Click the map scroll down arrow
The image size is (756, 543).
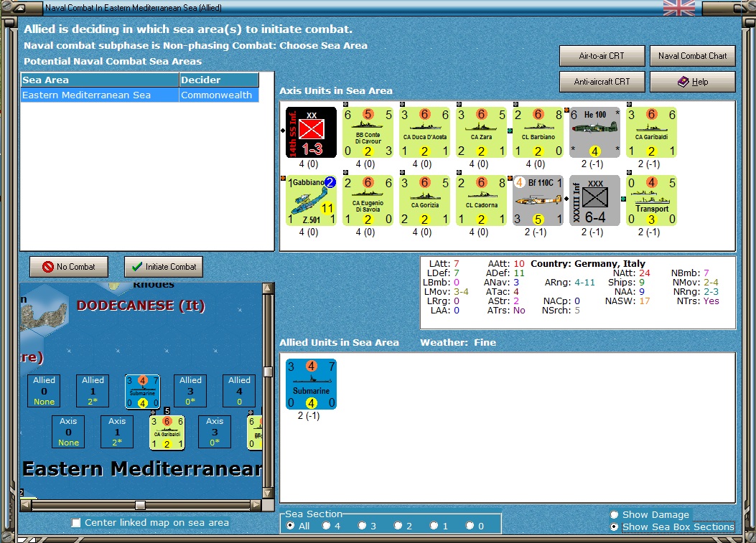(x=268, y=493)
